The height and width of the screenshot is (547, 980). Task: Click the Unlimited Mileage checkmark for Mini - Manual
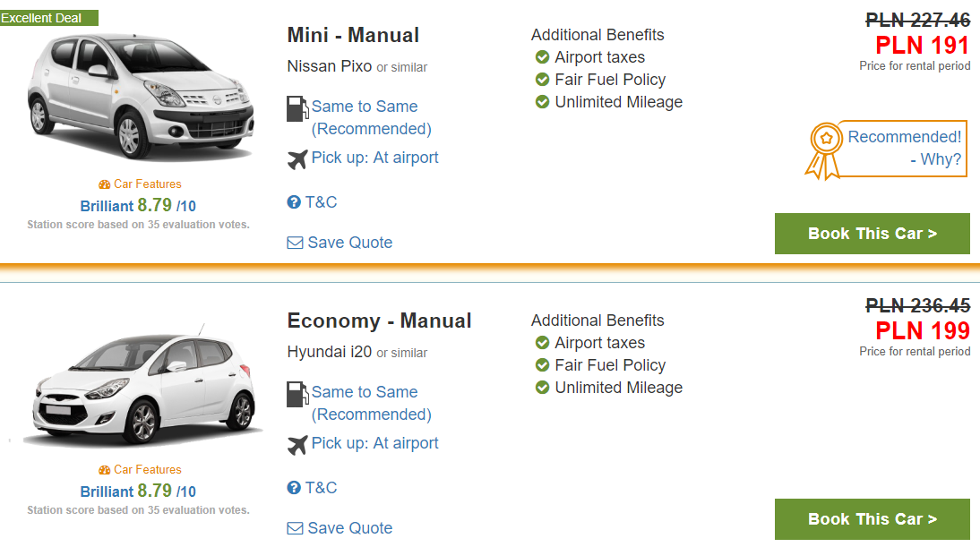coord(543,102)
